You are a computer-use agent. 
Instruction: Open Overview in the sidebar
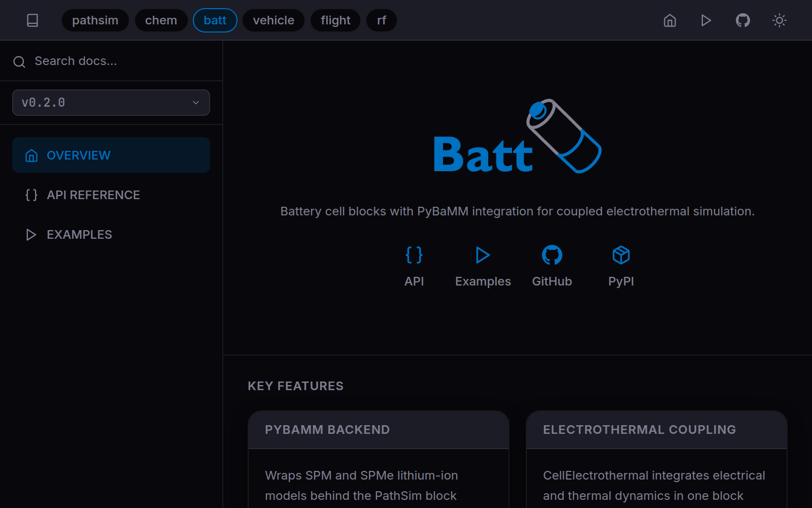(x=111, y=155)
